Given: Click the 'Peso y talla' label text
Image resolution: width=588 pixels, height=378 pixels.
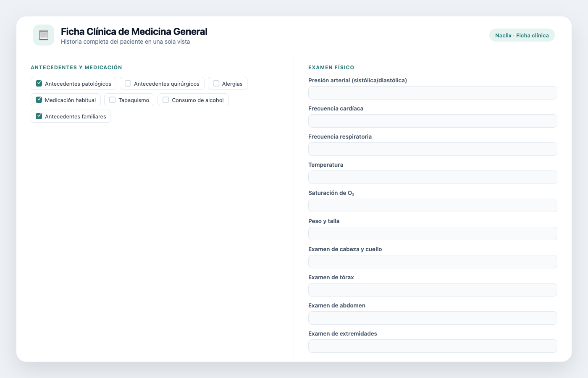Looking at the screenshot, I should pyautogui.click(x=324, y=221).
